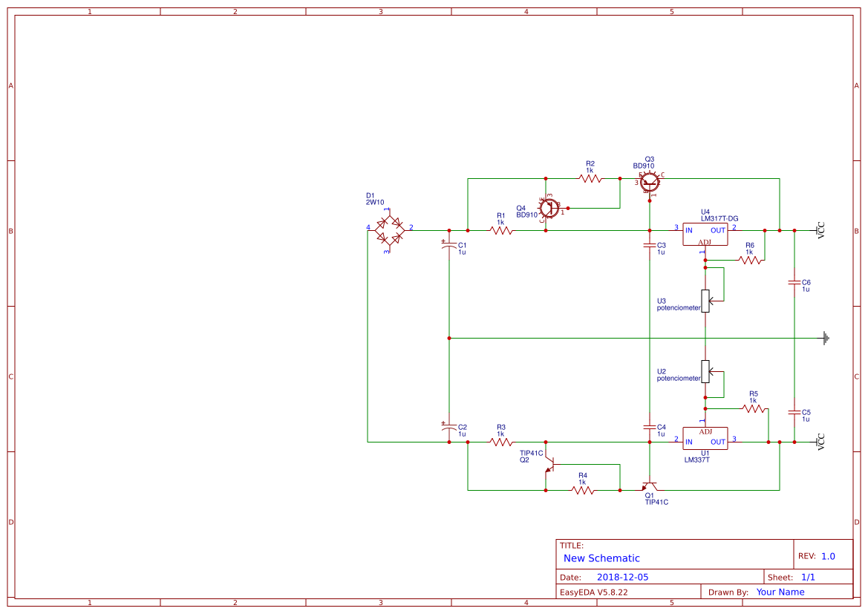Click the ground symbol on the right side

click(826, 337)
